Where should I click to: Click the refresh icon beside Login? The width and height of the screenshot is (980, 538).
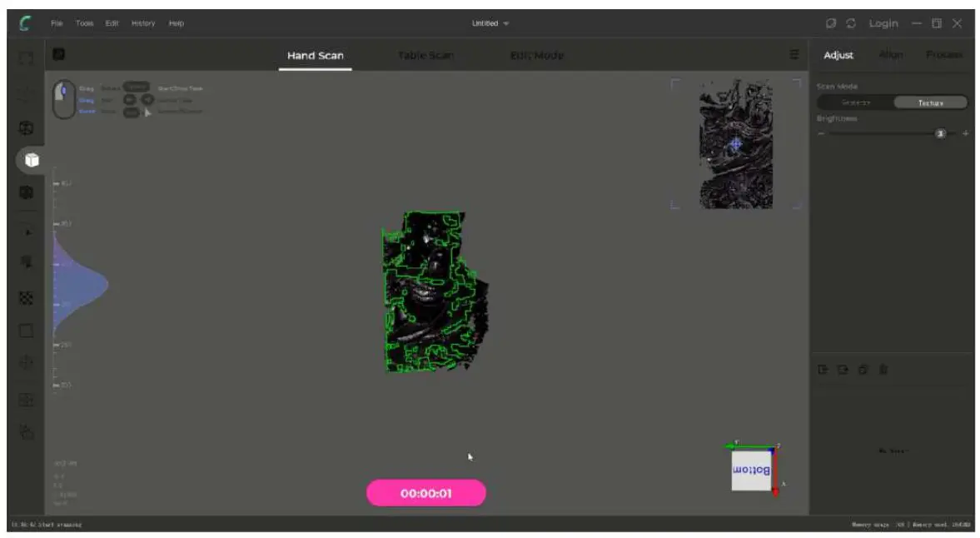click(x=851, y=23)
